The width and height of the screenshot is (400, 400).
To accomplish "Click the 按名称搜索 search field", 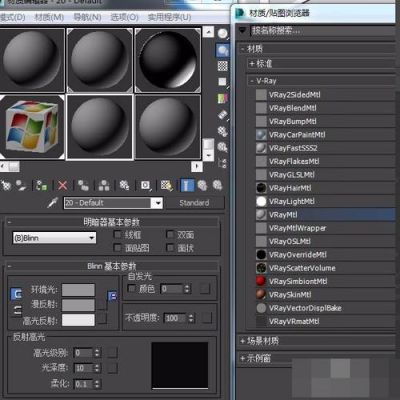I will click(x=322, y=31).
